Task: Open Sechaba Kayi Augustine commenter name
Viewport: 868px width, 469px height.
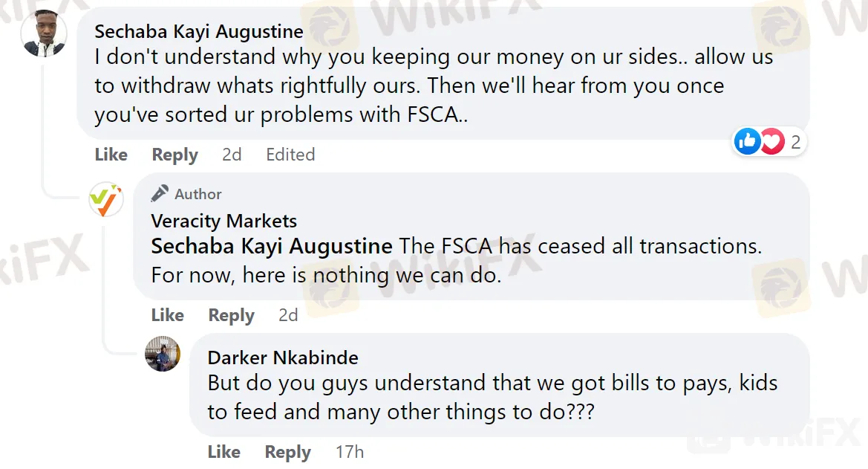Action: pyautogui.click(x=199, y=32)
